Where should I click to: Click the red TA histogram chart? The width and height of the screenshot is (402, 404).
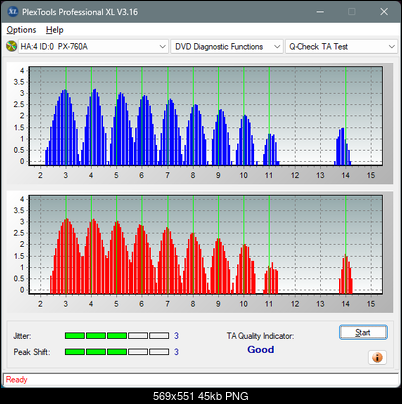[x=206, y=244]
